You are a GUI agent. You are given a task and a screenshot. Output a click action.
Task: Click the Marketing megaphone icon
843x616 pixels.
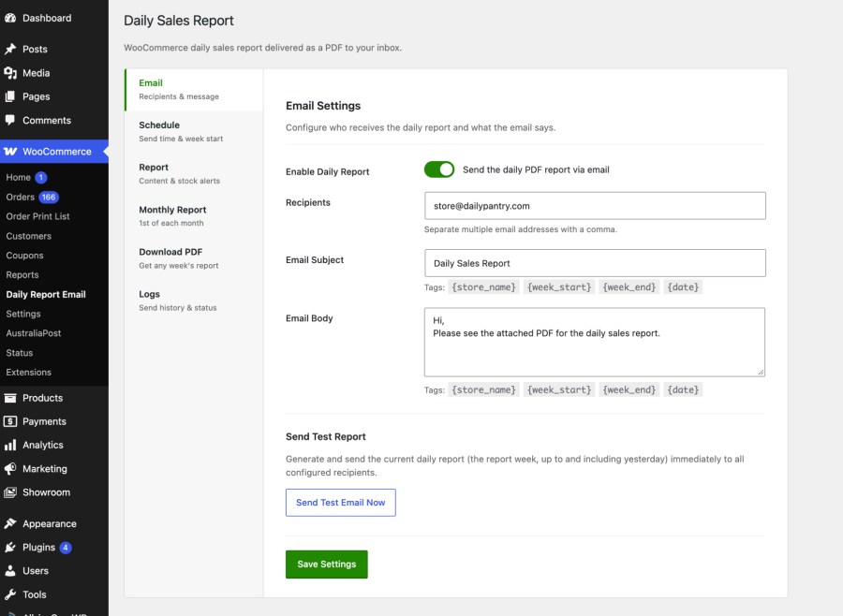tap(10, 469)
